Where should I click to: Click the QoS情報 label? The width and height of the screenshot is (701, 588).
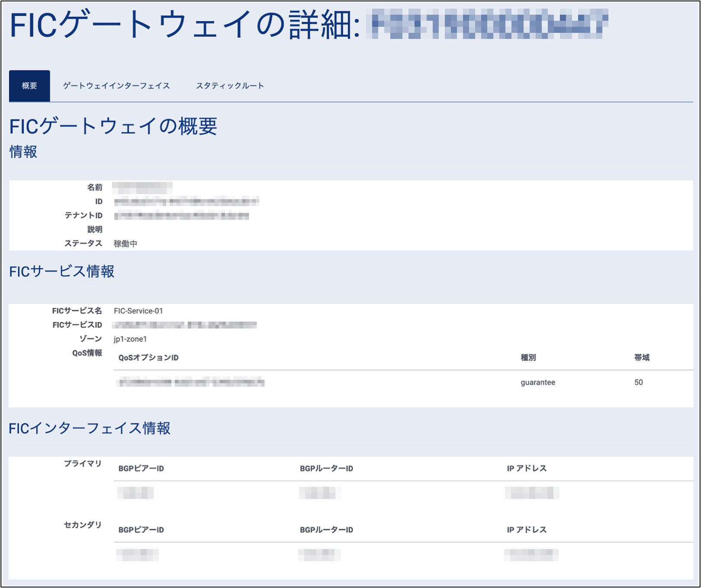[87, 353]
